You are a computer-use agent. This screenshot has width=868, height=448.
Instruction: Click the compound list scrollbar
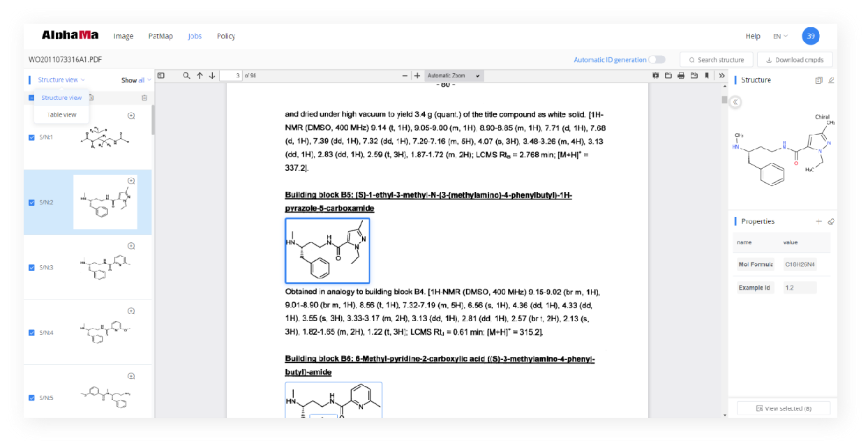pos(153,119)
